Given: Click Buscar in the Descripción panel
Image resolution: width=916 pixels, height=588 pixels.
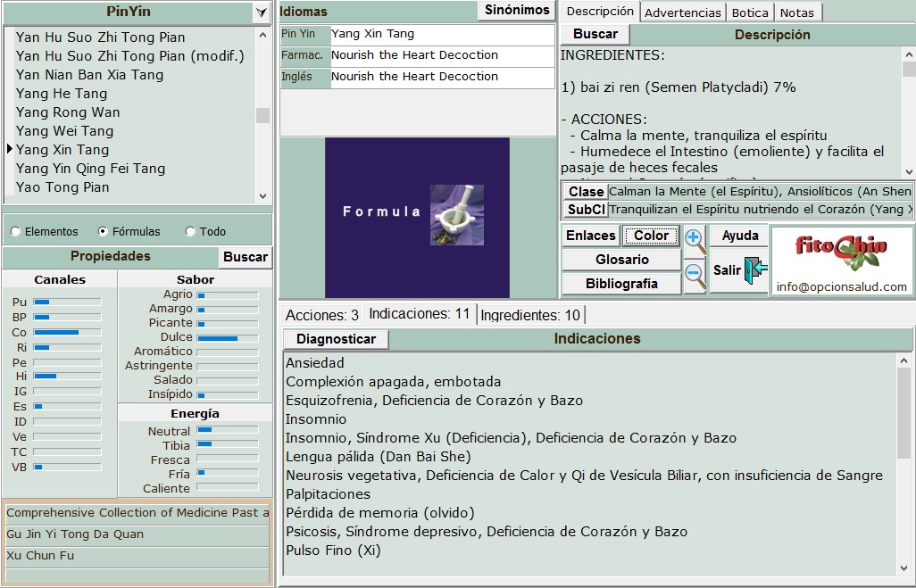Looking at the screenshot, I should 595,34.
